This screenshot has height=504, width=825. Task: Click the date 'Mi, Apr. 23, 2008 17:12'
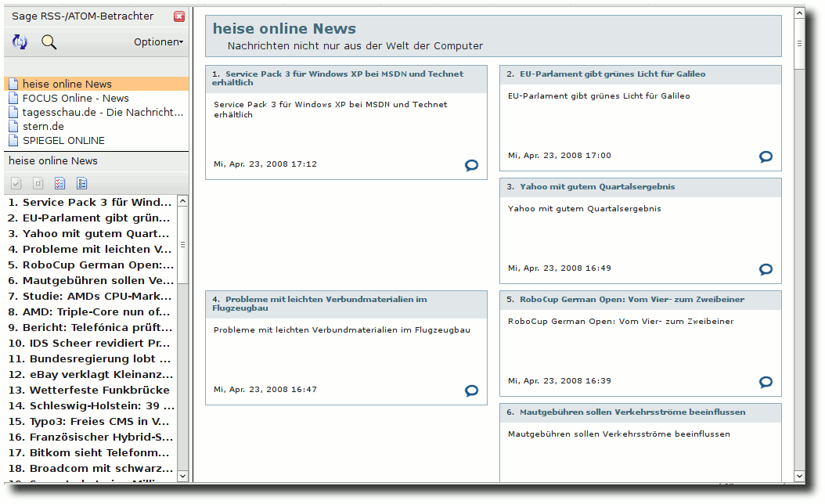(265, 164)
